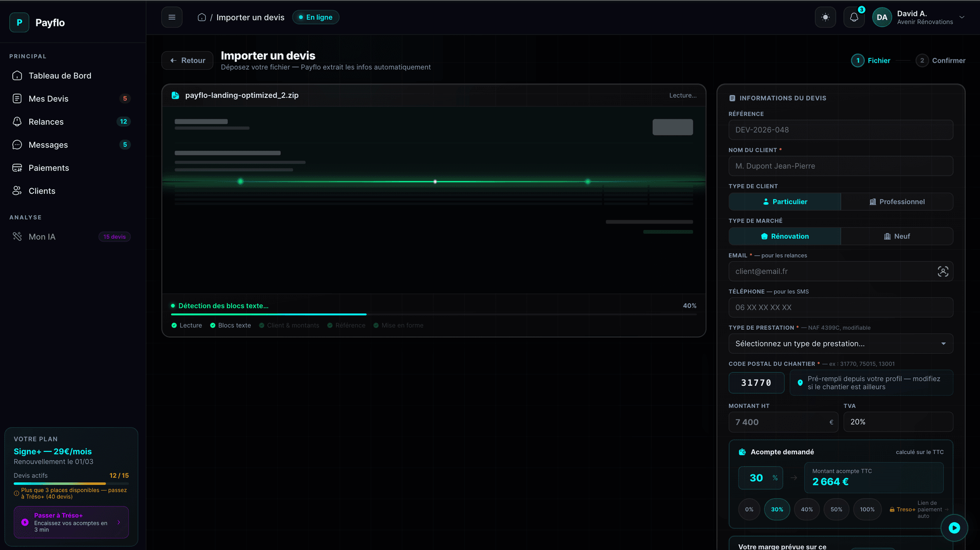Click the Blocs texte step check icon

coord(213,326)
